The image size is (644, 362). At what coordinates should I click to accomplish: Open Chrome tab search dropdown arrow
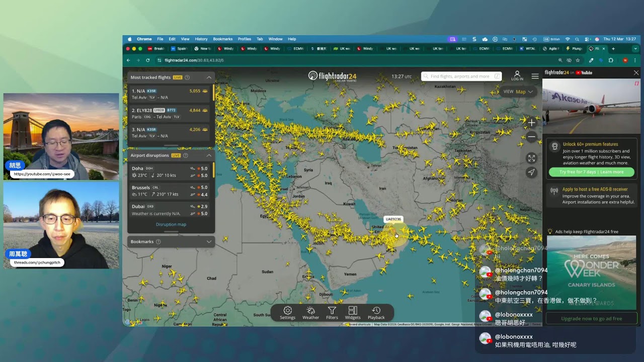tap(635, 49)
